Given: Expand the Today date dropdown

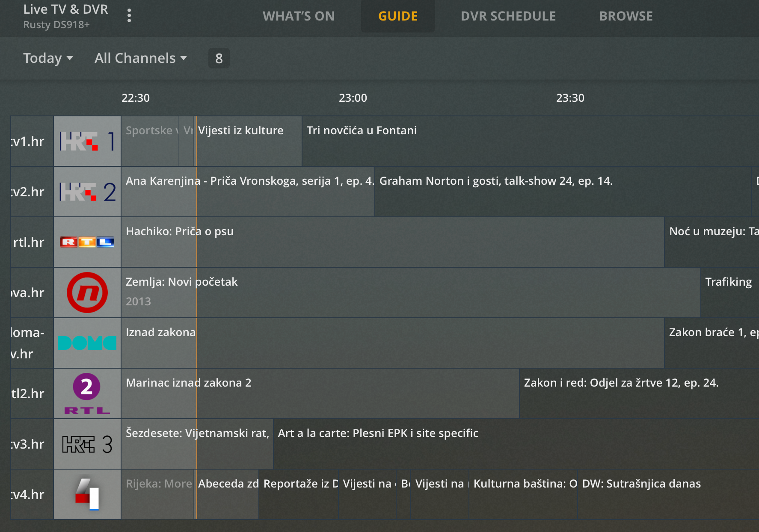Looking at the screenshot, I should tap(48, 58).
